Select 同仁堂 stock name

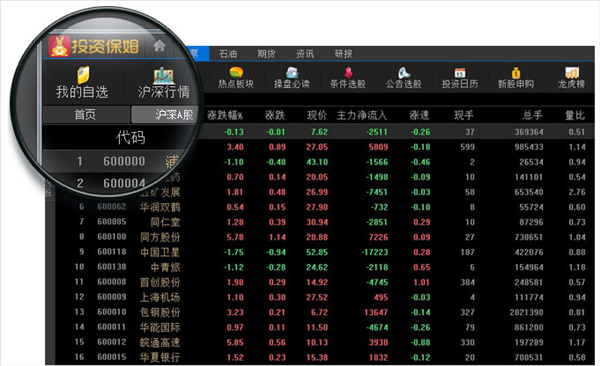click(x=165, y=222)
